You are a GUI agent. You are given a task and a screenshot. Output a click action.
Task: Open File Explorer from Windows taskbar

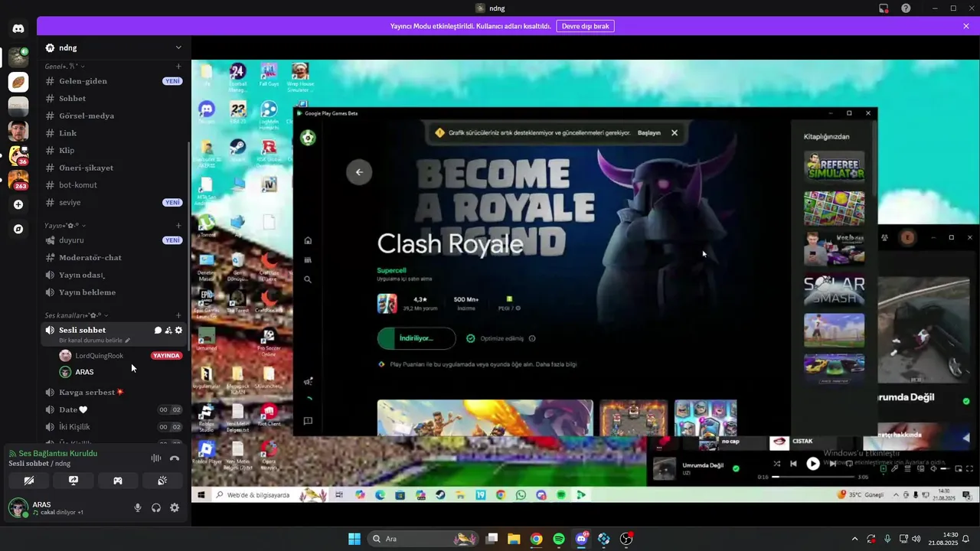514,539
